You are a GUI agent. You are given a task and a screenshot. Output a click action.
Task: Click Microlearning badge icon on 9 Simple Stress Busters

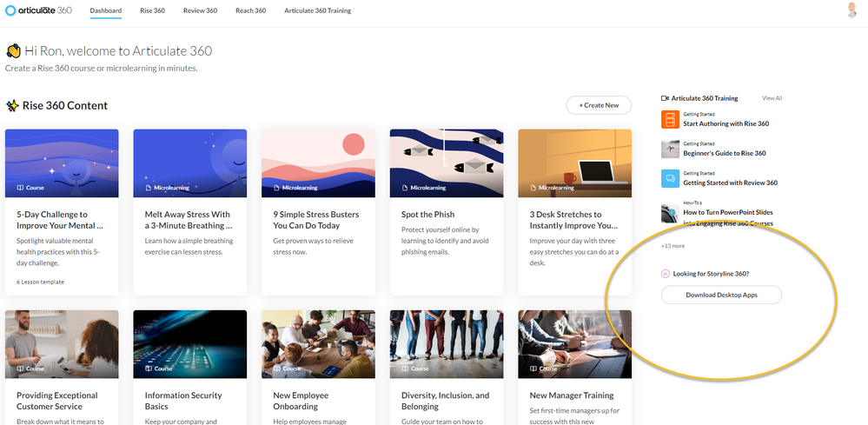coord(277,188)
